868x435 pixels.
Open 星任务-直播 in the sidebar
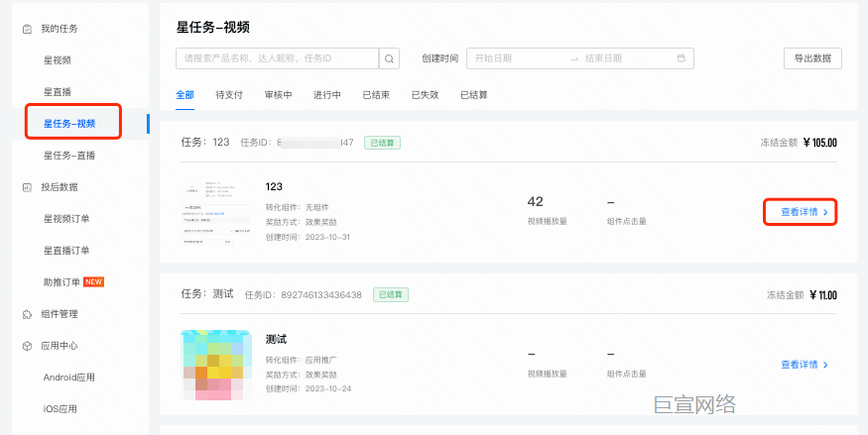[x=69, y=156]
